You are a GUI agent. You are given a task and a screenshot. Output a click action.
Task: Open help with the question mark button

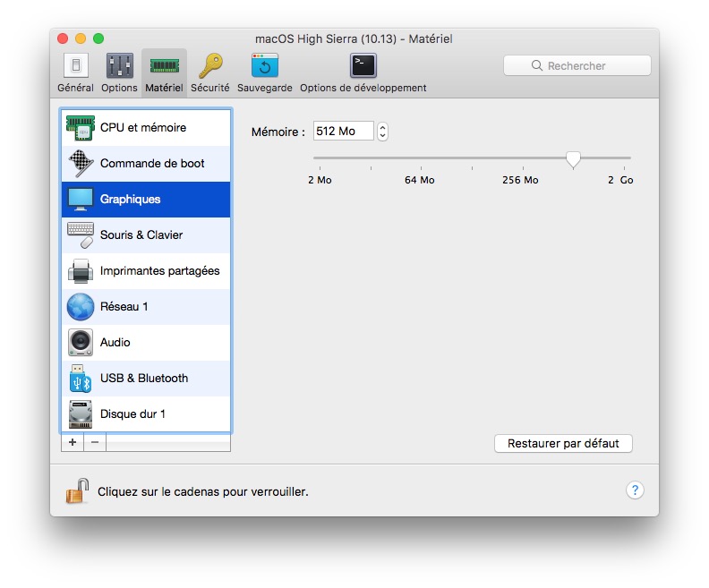[x=635, y=490]
